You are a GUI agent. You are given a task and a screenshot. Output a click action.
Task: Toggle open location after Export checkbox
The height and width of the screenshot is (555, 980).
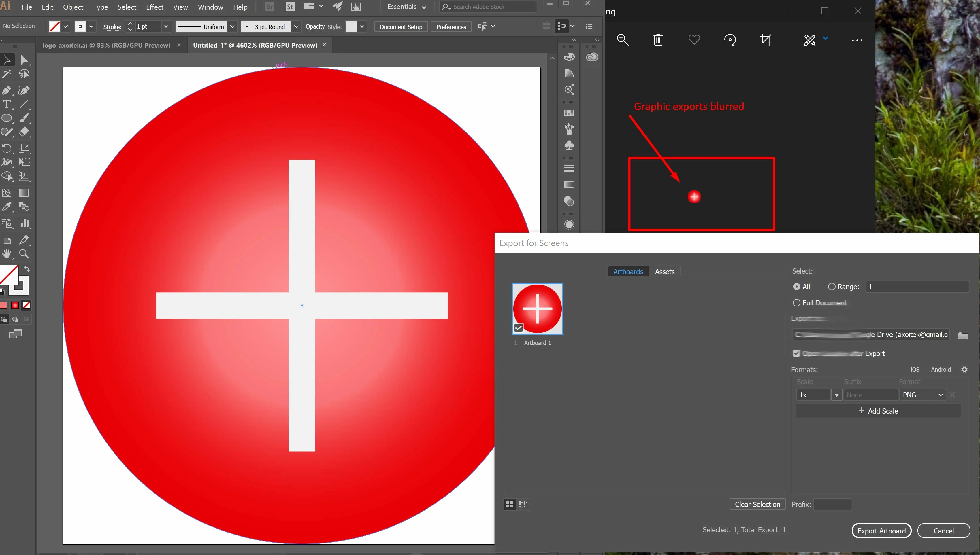tap(796, 353)
